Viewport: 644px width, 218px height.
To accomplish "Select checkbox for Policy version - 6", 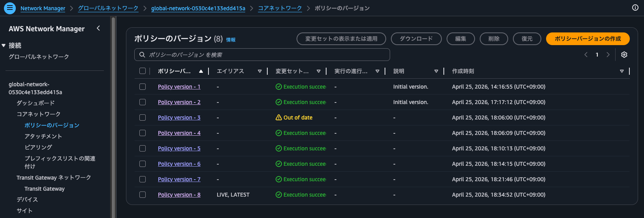I will coord(143,164).
